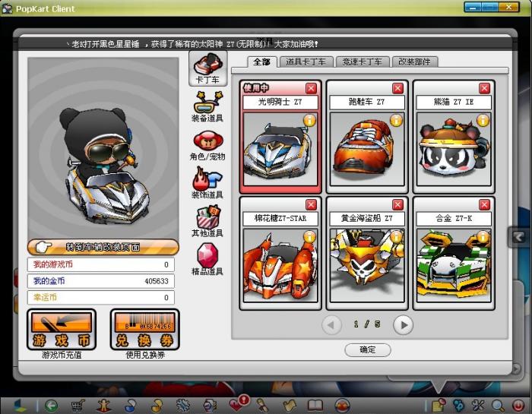Open 兑换券 voucher redeem button
Screen dimensions: 532x414
(x=145, y=330)
